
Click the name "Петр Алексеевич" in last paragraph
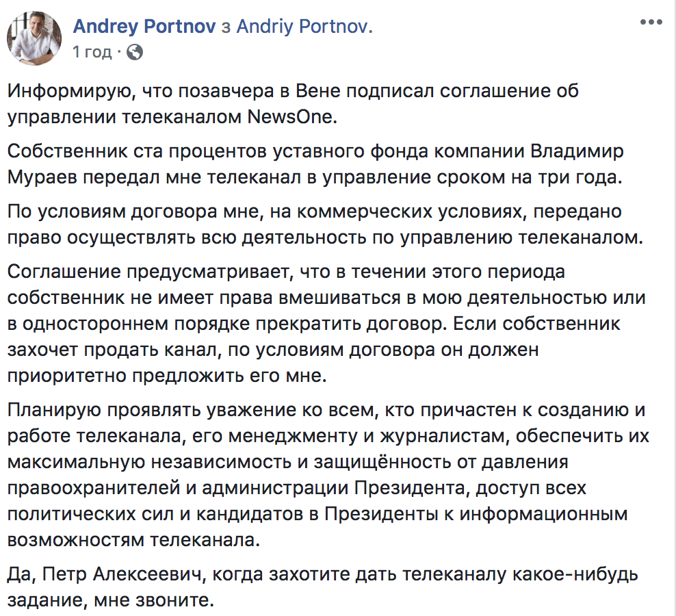pos(122,574)
